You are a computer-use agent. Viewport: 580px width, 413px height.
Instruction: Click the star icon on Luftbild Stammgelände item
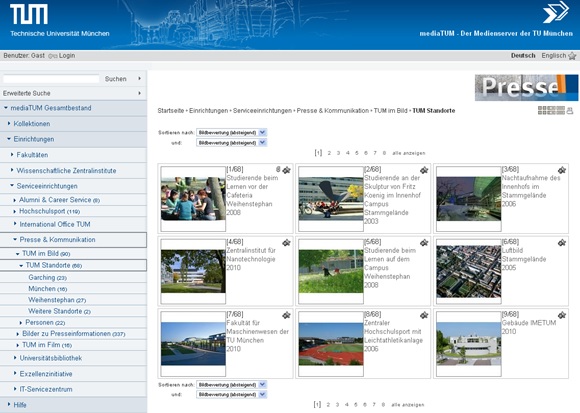pos(562,243)
